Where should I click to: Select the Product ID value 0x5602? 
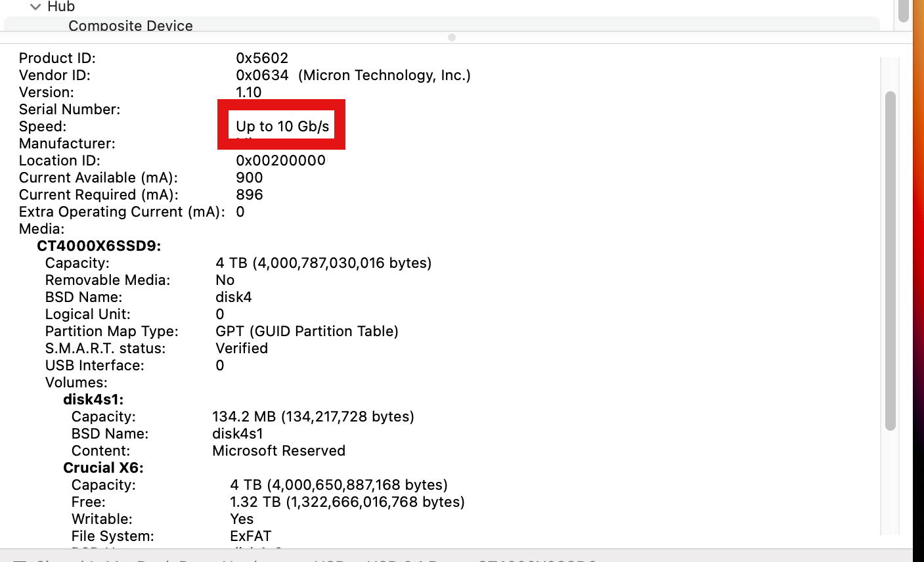coord(262,58)
